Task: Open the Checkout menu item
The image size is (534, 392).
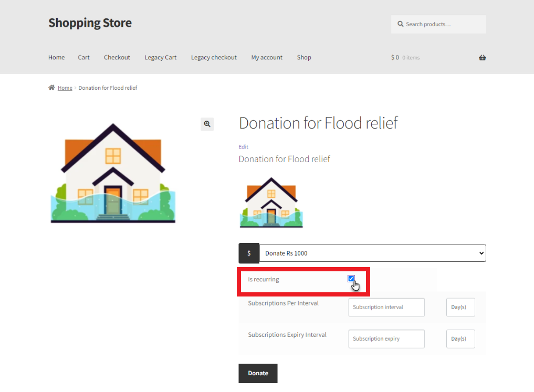Action: point(117,58)
